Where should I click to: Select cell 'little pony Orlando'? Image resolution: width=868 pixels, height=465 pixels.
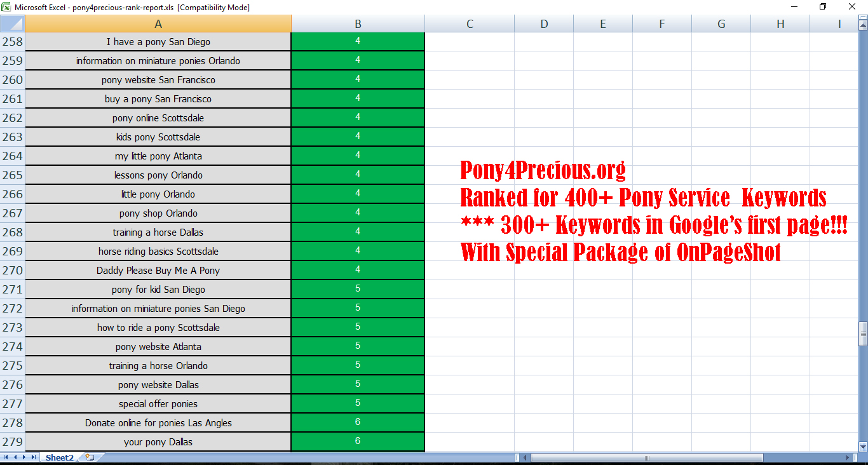pos(158,194)
